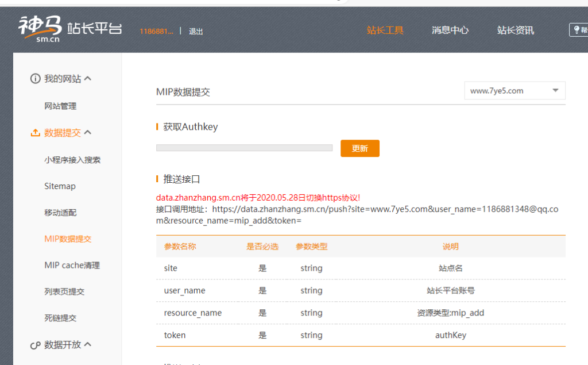
Task: Collapse the 数据提交 section chevron
Action: click(88, 132)
